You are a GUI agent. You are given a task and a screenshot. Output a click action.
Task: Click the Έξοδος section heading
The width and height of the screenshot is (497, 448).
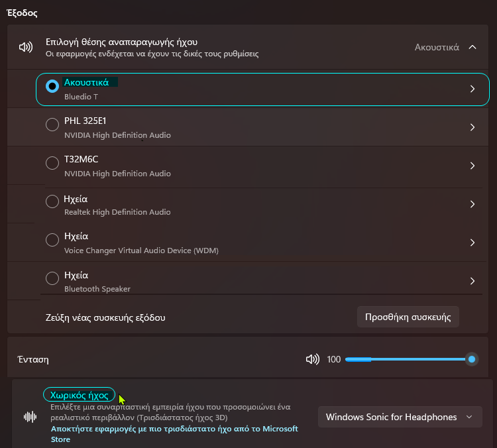pos(22,13)
